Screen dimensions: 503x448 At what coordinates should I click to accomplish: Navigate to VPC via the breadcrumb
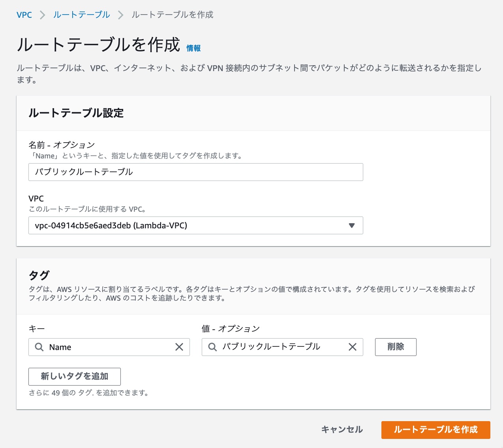point(24,15)
